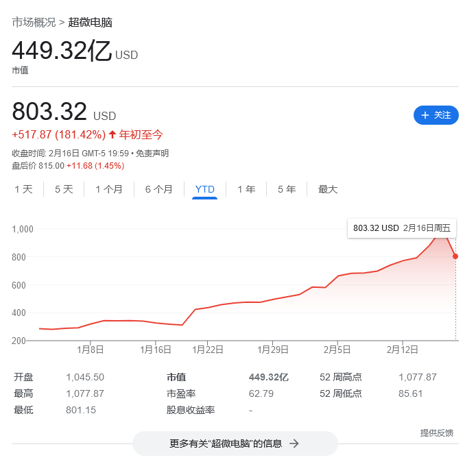Screen dimensions: 476x475
Task: Open the 市场概况 breadcrumb link
Action: tap(34, 23)
